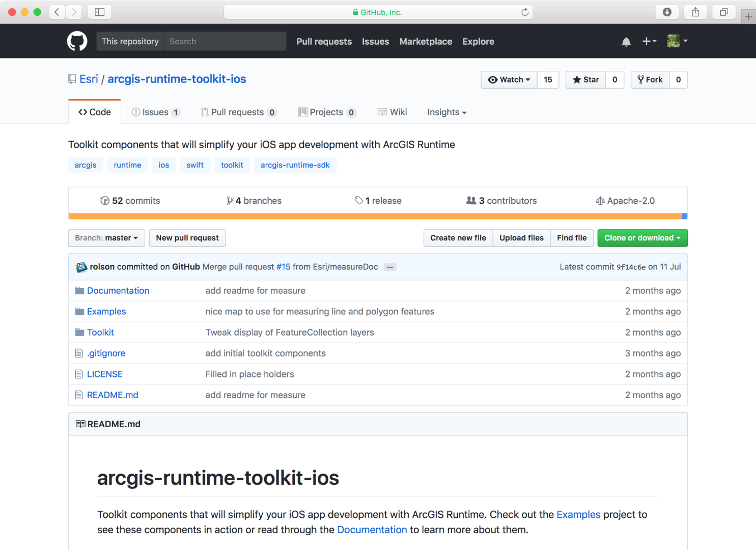Click the language breakdown bar
The width and height of the screenshot is (756, 550).
[x=378, y=216]
